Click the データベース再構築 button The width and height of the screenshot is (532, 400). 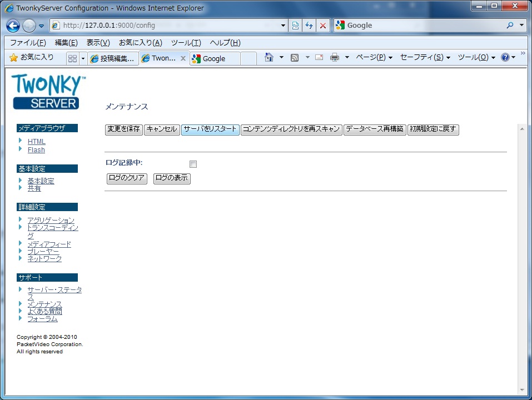(375, 129)
